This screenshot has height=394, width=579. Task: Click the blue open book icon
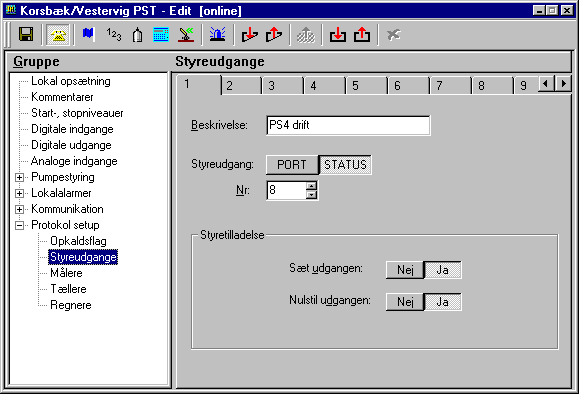[88, 34]
